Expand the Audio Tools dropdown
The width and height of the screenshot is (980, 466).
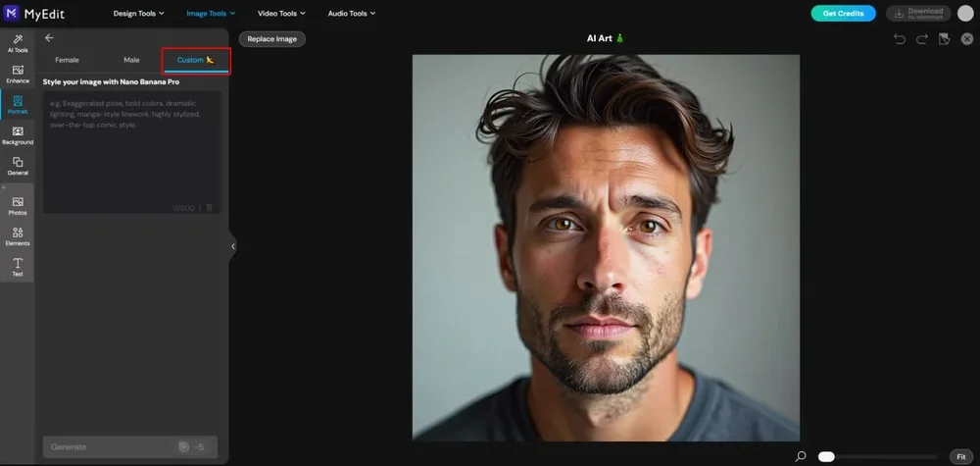[351, 14]
